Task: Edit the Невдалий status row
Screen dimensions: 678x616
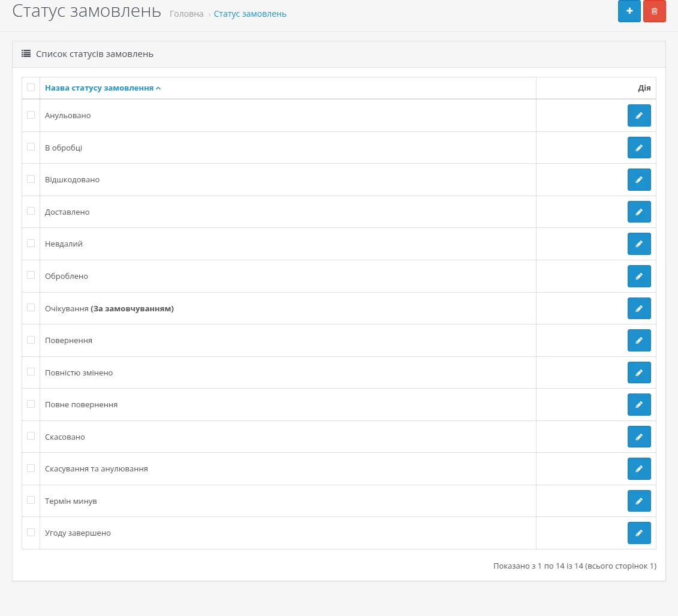Action: coord(639,244)
